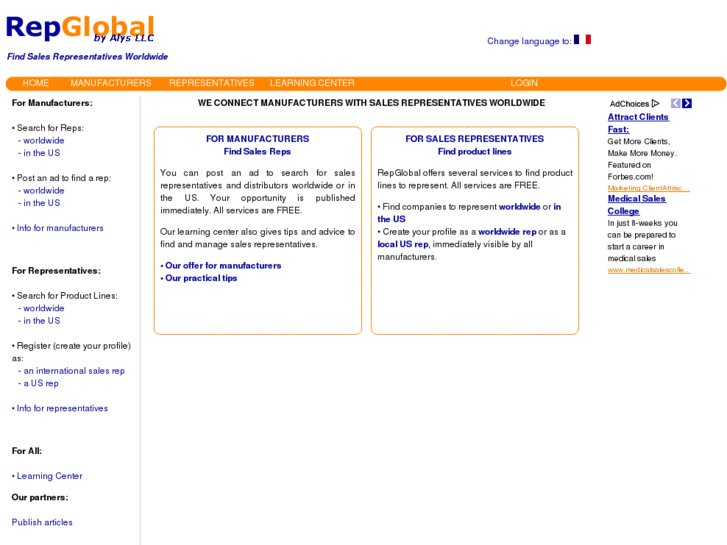This screenshot has height=545, width=727.
Task: Click 'AdChoices' label text
Action: [x=629, y=104]
